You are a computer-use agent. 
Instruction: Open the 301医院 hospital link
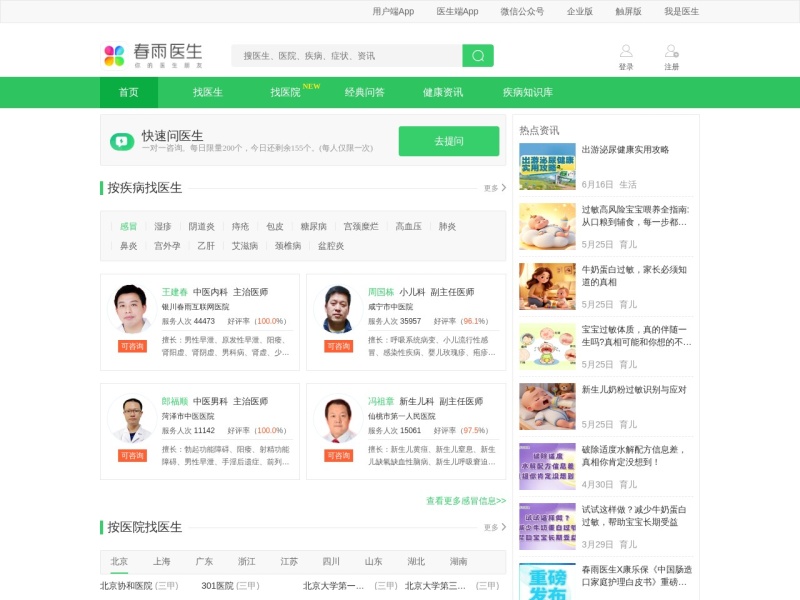coord(217,586)
